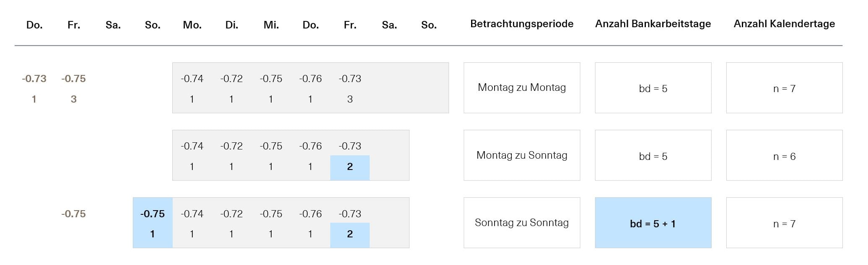Click the 'Mi.' day header
The width and height of the screenshot is (868, 265).
point(271,25)
